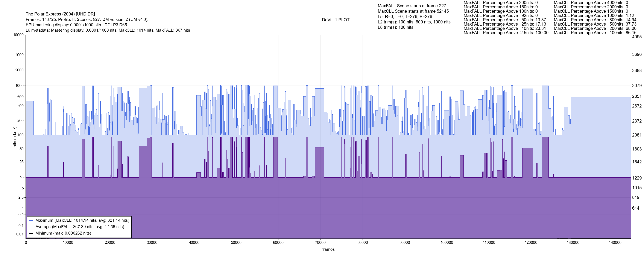644x258 pixels.
Task: Click the blue Maximum legend line swatch
Action: [31, 221]
